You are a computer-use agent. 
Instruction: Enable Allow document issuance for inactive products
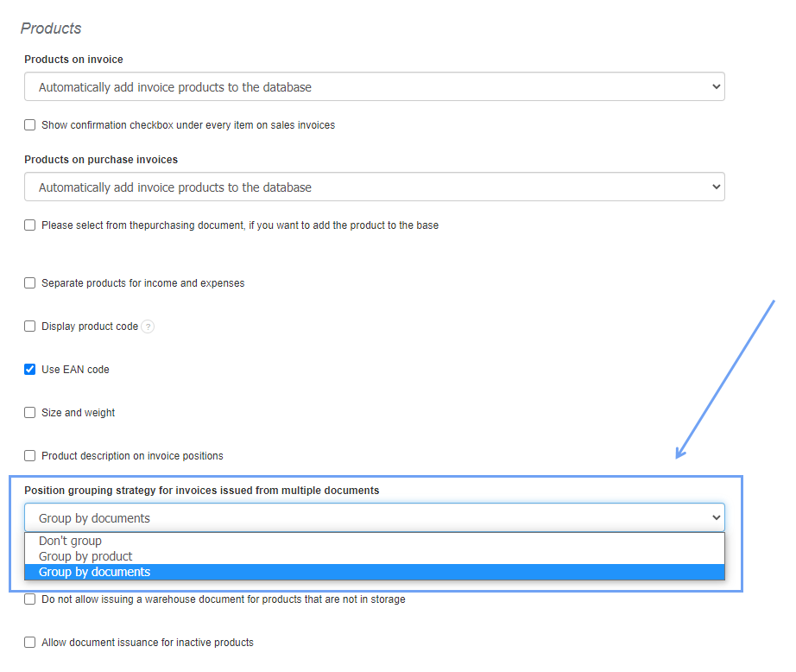[x=30, y=643]
